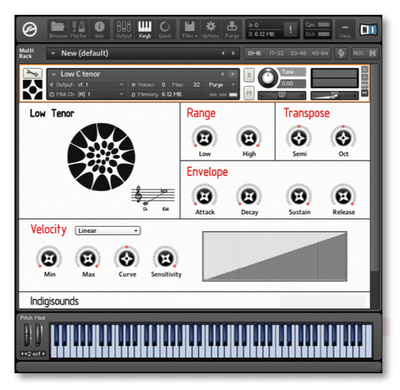The width and height of the screenshot is (400, 390).
Task: Select the 33-48 rack page tab
Action: 298,53
